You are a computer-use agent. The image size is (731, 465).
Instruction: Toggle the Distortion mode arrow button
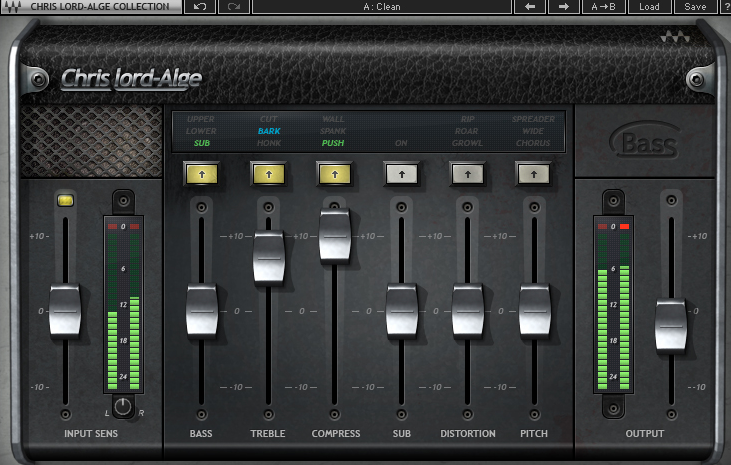tap(468, 174)
